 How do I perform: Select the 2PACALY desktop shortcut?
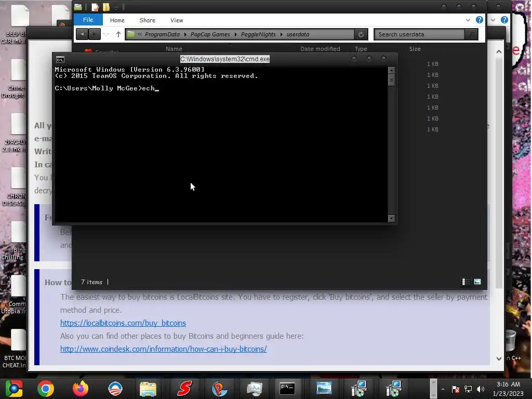[x=14, y=133]
